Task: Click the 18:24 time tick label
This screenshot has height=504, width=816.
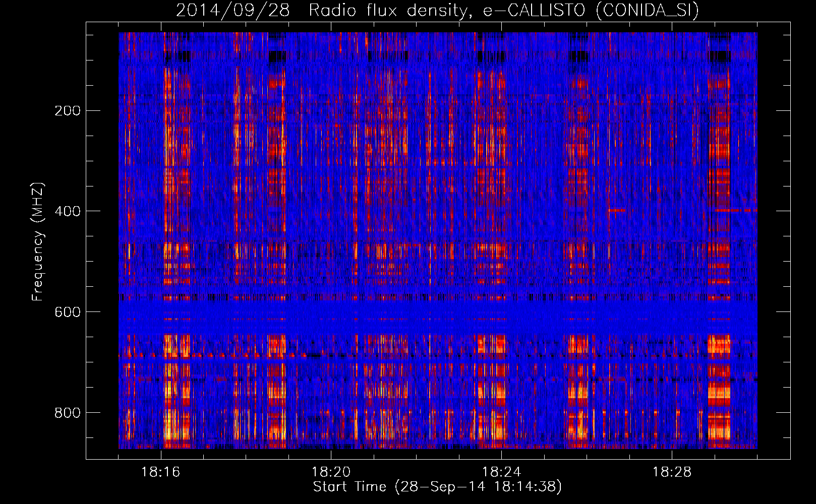Action: click(x=502, y=472)
